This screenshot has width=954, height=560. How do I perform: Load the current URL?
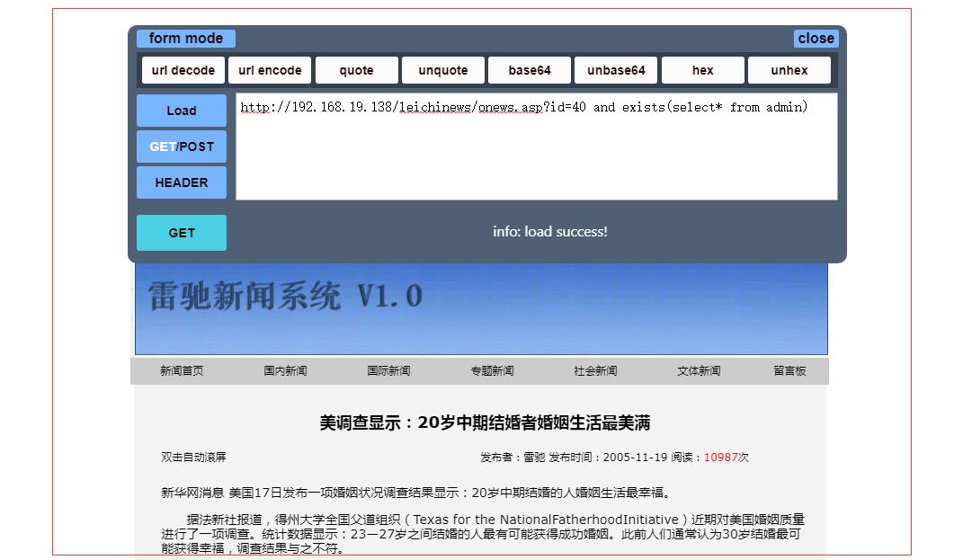point(182,111)
